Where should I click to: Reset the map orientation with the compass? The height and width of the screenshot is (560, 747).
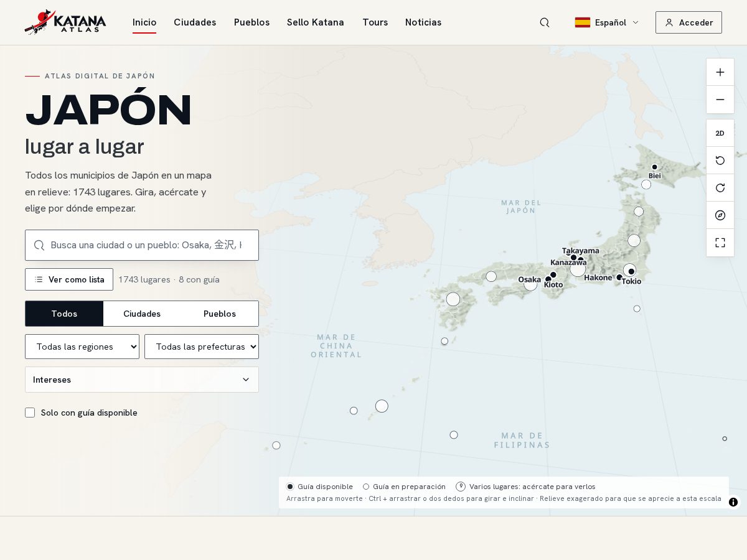point(720,215)
